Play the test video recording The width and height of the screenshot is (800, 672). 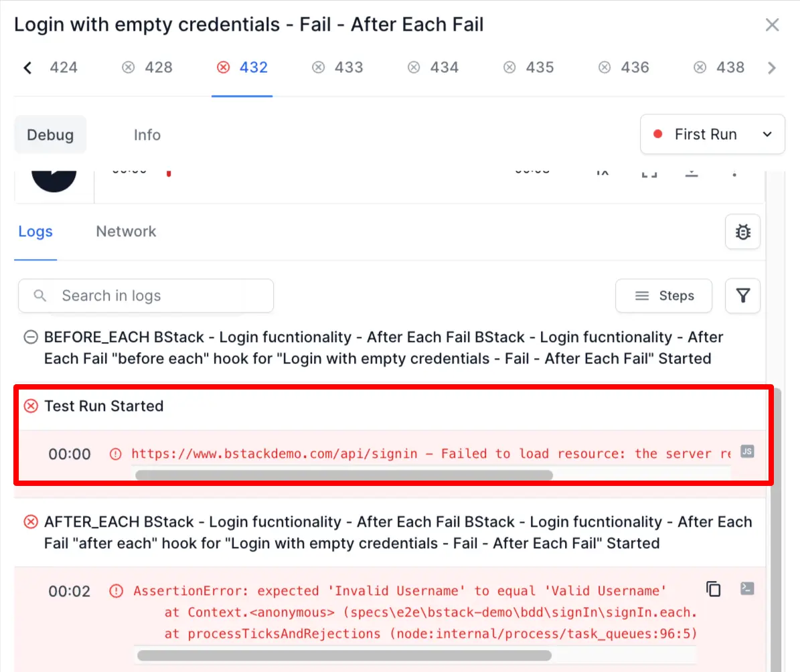pyautogui.click(x=54, y=175)
